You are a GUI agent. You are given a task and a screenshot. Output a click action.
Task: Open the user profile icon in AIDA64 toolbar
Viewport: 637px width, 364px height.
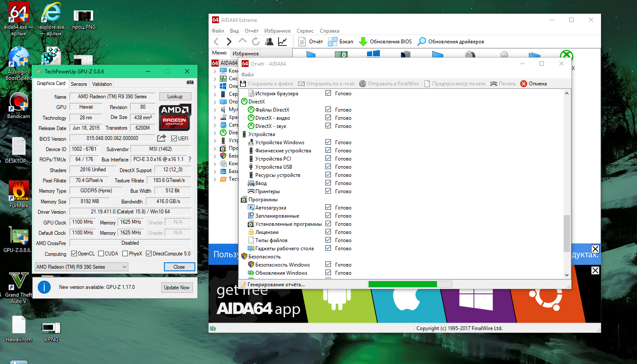pyautogui.click(x=269, y=42)
